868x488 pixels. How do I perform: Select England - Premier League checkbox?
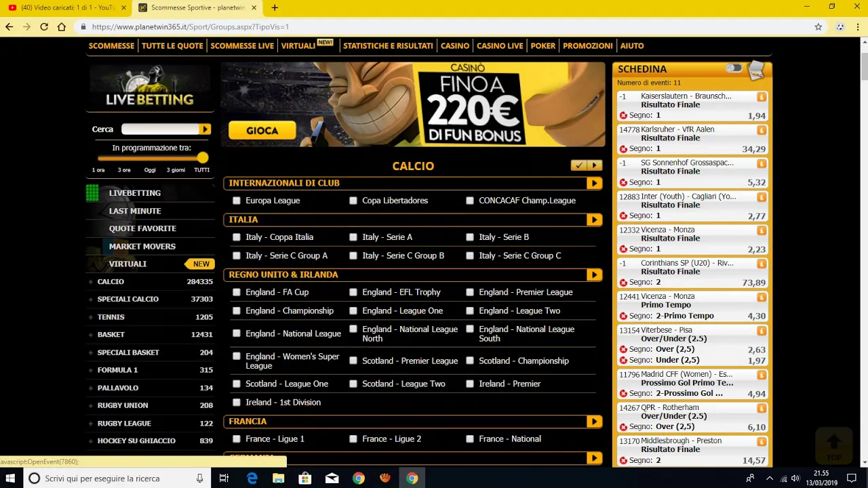point(470,292)
